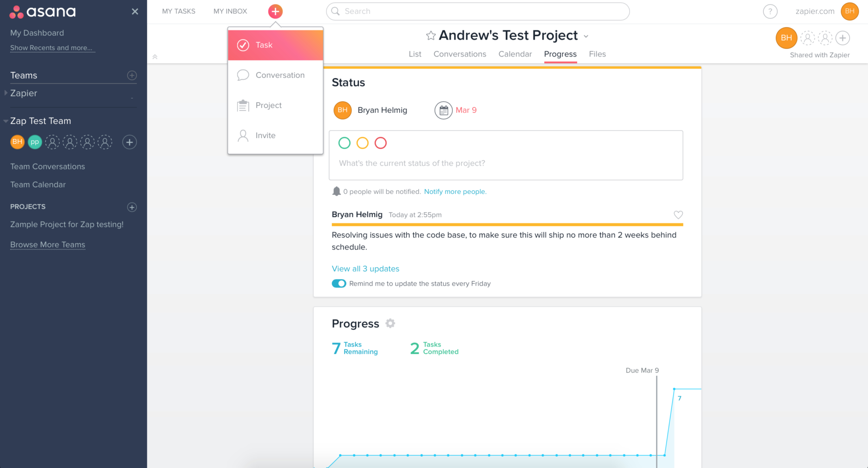Viewport: 868px width, 468px height.
Task: Click Shared with Zapier label
Action: (820, 55)
